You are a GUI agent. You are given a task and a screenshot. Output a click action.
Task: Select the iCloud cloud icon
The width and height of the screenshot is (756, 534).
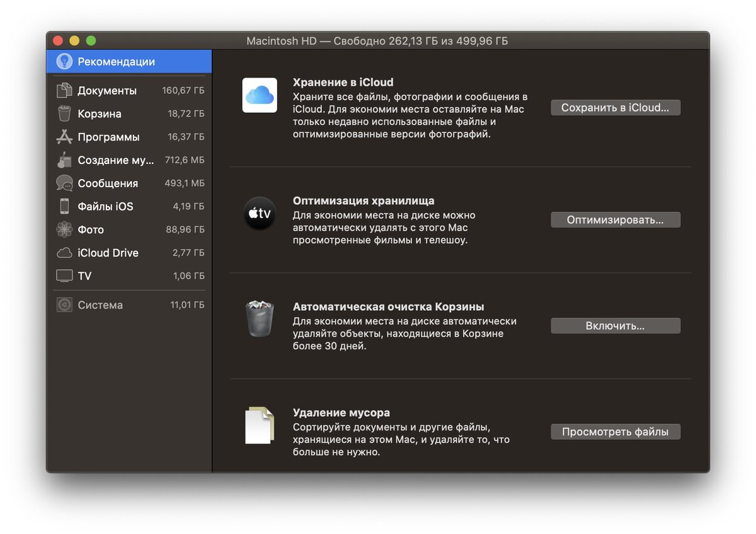[260, 95]
